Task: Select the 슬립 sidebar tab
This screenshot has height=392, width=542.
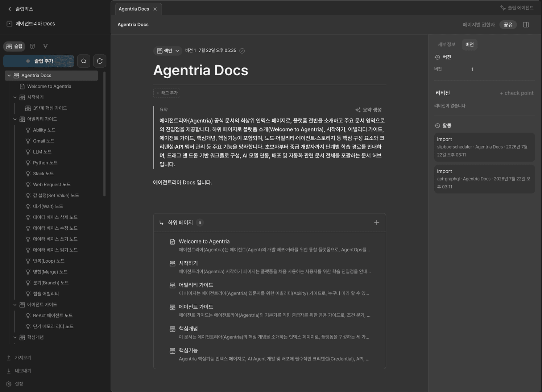Action: pyautogui.click(x=15, y=46)
